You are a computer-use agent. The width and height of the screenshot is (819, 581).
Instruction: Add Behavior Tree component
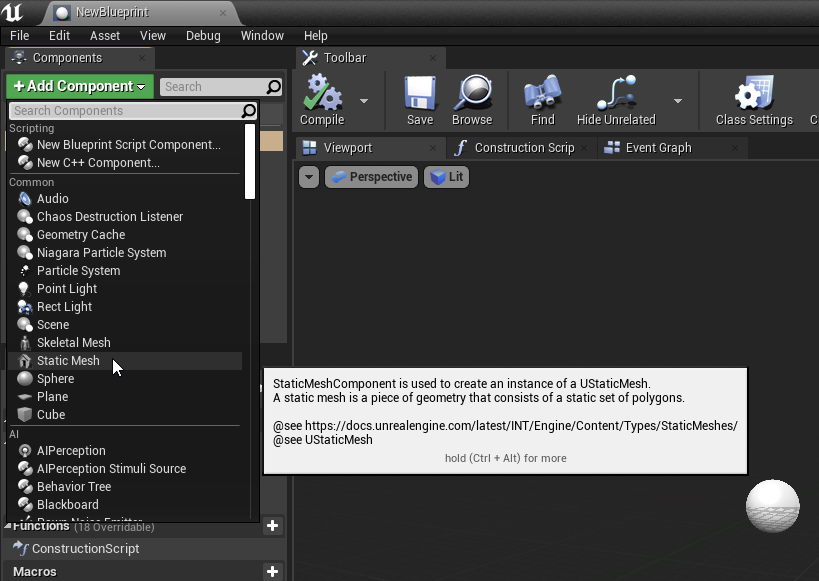[x=125, y=486]
